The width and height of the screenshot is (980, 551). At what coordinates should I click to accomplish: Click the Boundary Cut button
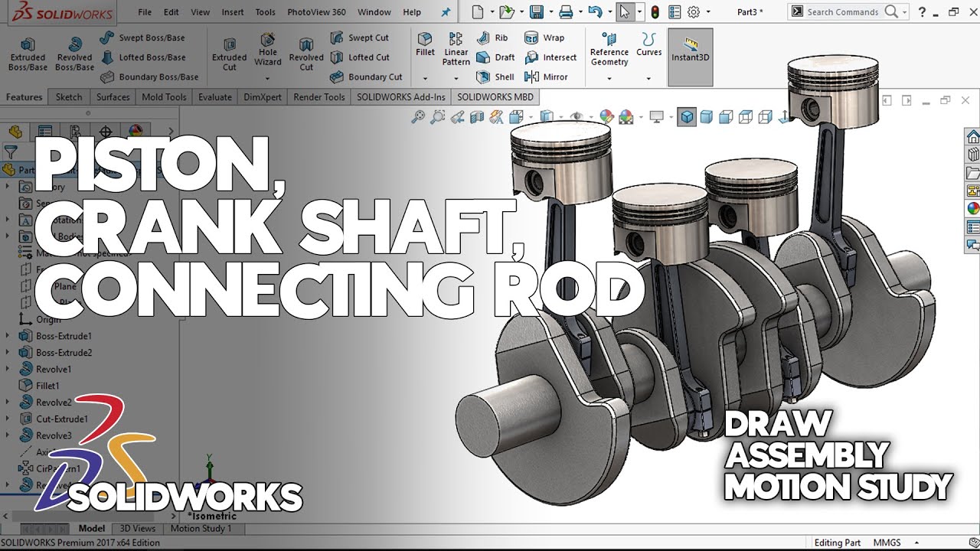coord(366,77)
